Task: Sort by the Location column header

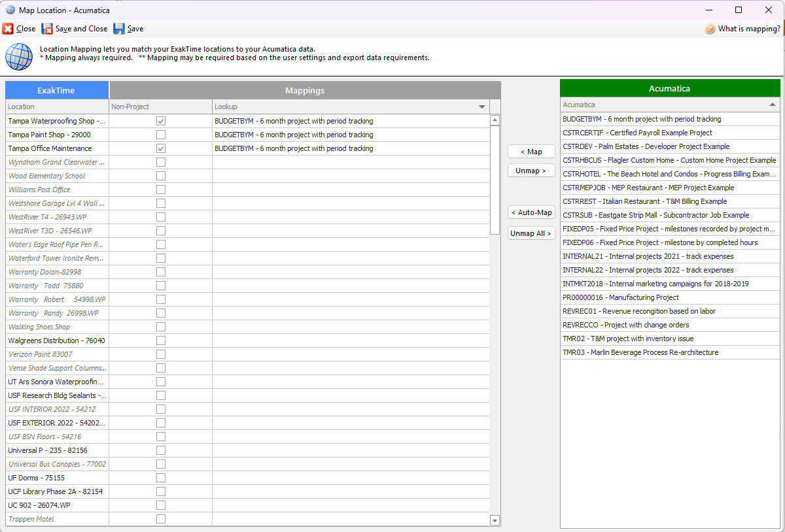Action: point(57,107)
